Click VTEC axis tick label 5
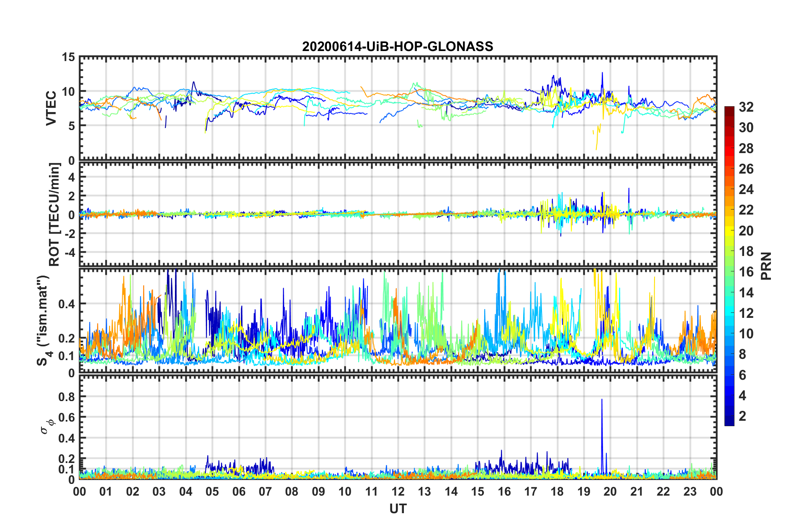The width and height of the screenshot is (796, 532). coord(72,126)
